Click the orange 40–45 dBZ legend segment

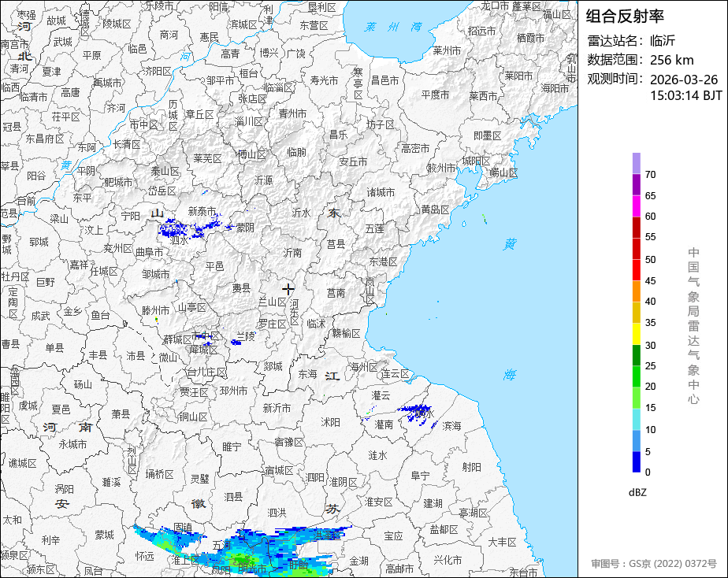[x=636, y=291]
